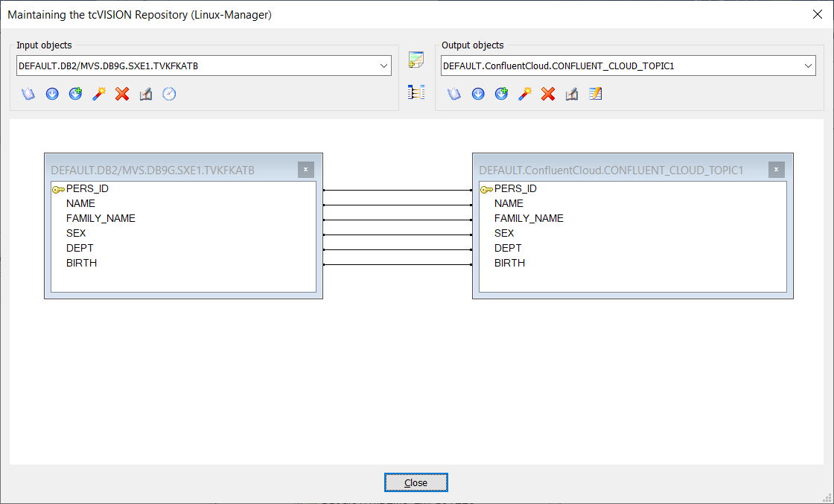Screen dimensions: 834x504
Task: Click the field-mapping lines icon between the panels
Action: (416, 92)
